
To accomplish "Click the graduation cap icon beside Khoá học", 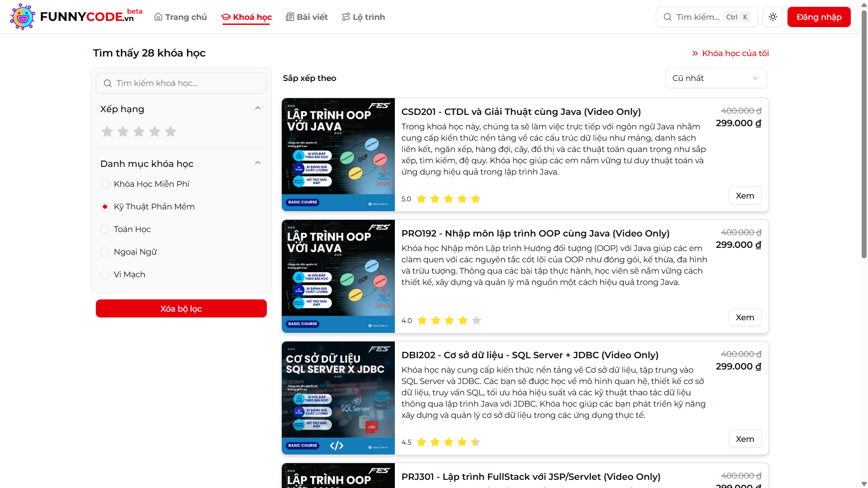I will point(226,17).
